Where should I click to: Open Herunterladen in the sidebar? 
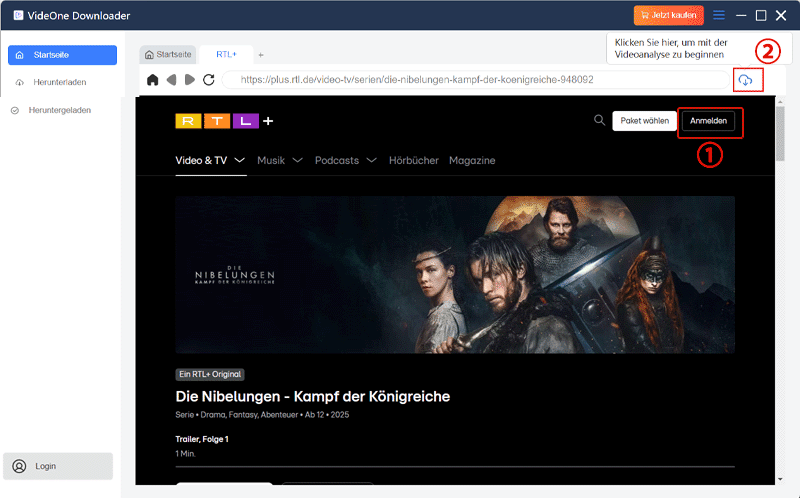click(x=60, y=82)
